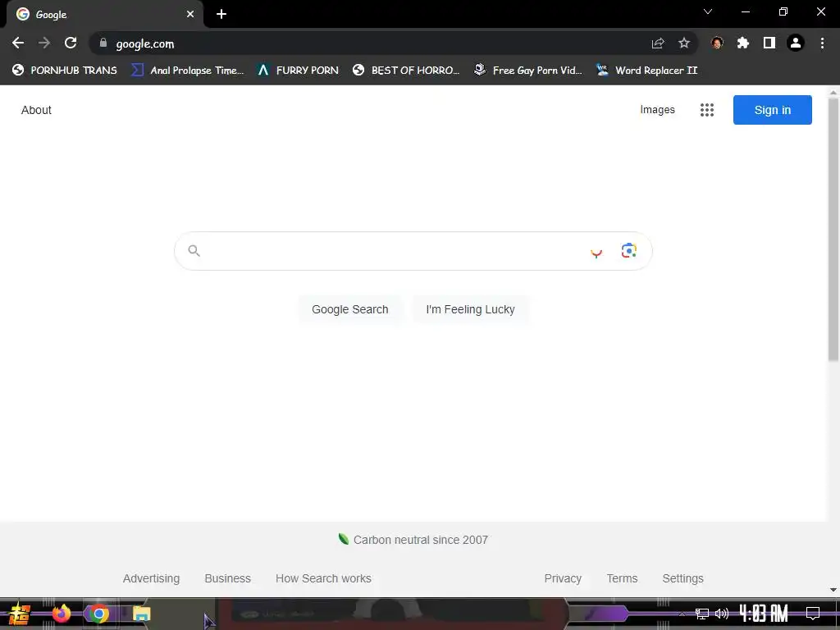
Task: Open the Advertising footer link
Action: [151, 578]
